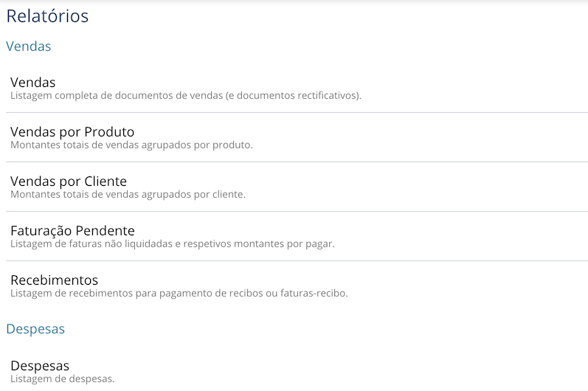
Task: Click the Relatórios page heading
Action: point(47,16)
